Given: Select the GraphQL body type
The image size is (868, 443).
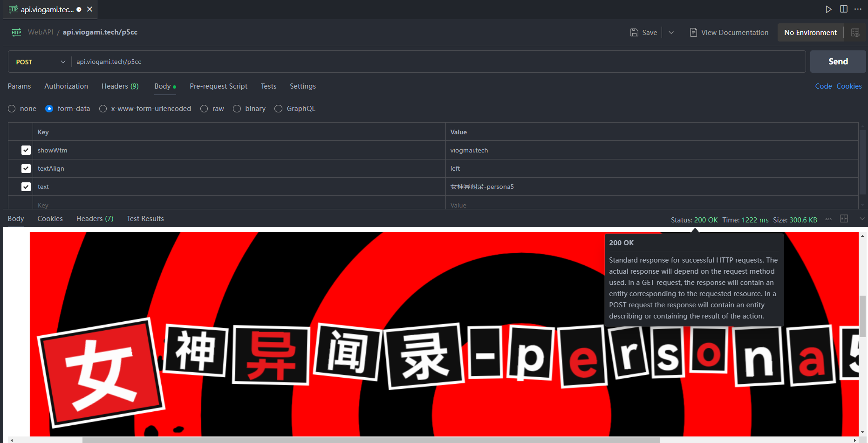Looking at the screenshot, I should pos(278,109).
